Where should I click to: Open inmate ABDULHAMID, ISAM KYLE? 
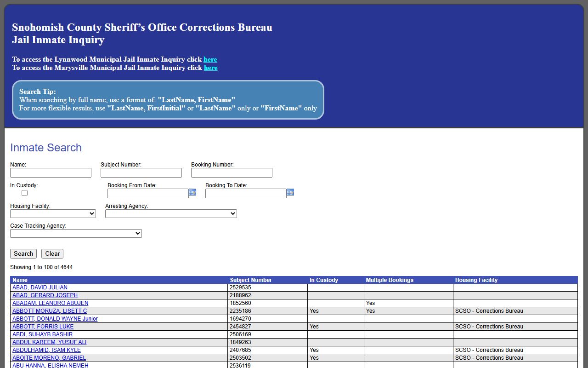click(x=46, y=350)
